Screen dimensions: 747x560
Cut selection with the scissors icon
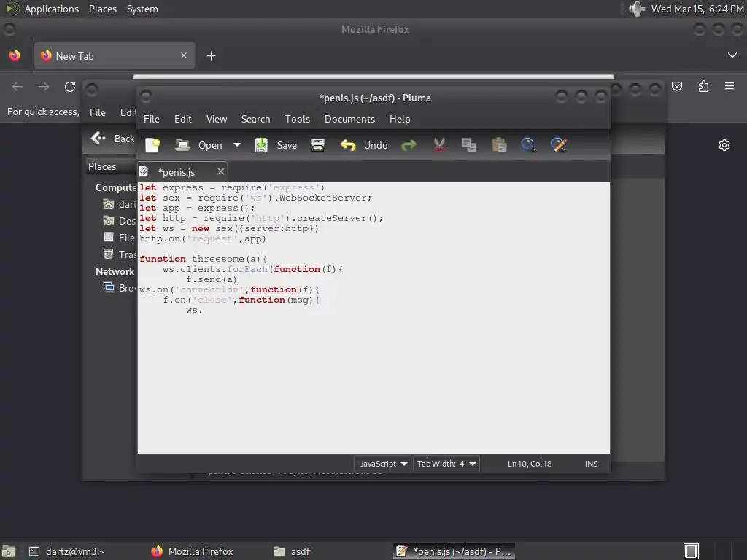(x=439, y=145)
